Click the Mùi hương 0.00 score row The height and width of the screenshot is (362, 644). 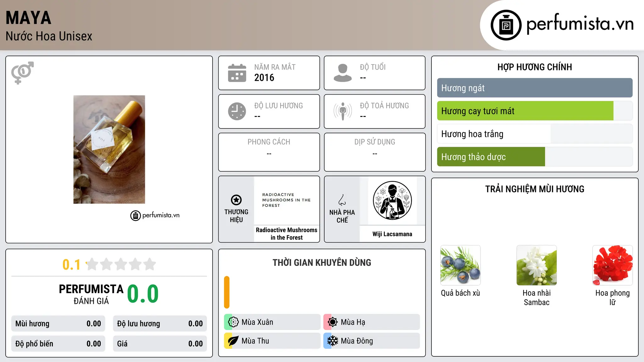[x=58, y=324]
